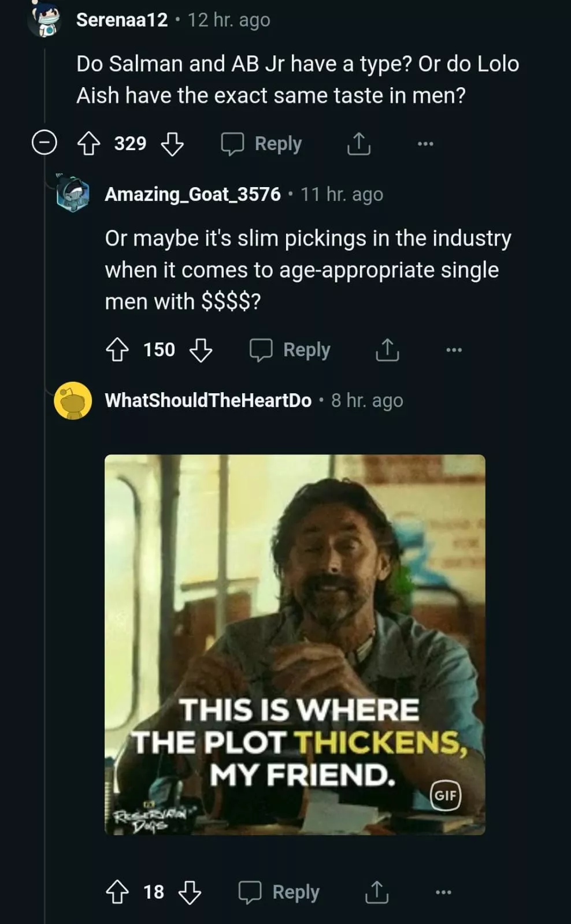Downvote Amazing_Goat_3576's comment
Viewport: 571px width, 924px height.
coord(201,350)
